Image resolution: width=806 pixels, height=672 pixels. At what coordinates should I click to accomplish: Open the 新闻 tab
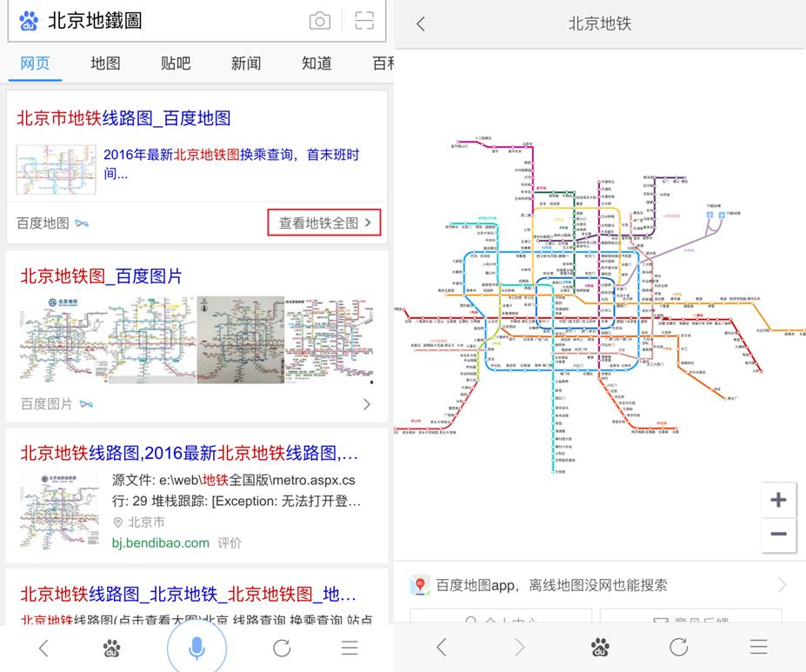tap(245, 63)
